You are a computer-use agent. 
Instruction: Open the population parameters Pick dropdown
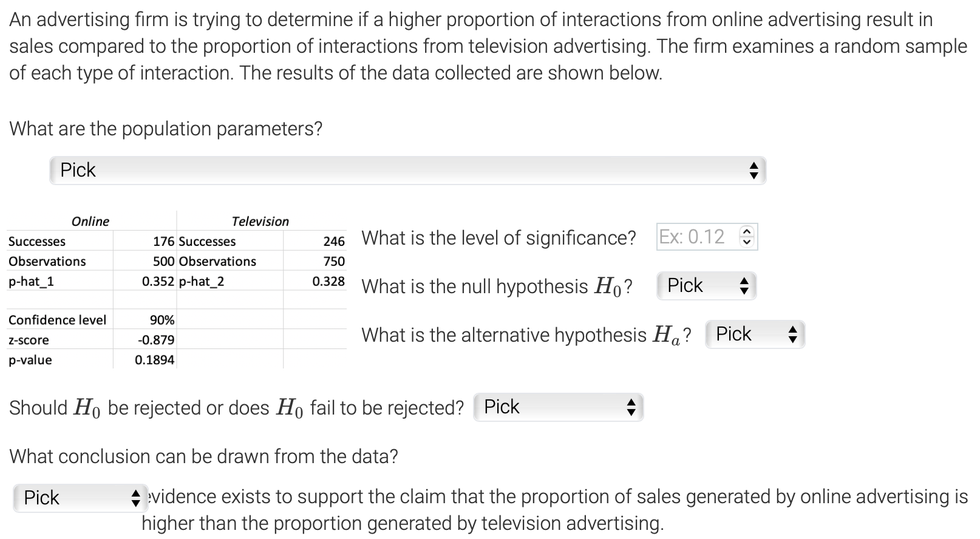click(x=407, y=171)
